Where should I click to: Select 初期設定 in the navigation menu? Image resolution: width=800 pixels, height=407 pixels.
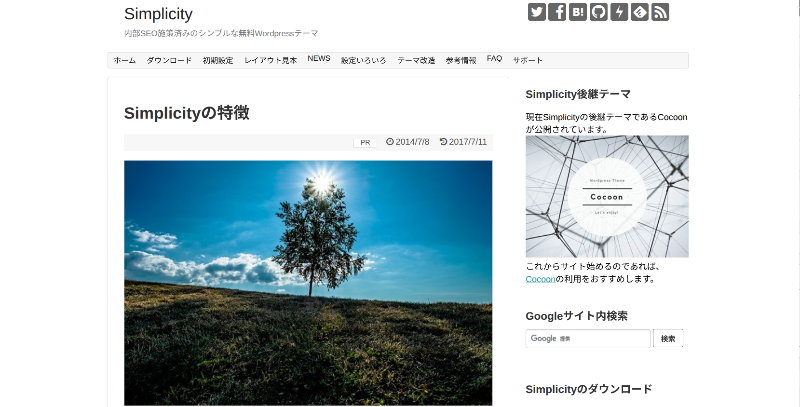point(218,61)
